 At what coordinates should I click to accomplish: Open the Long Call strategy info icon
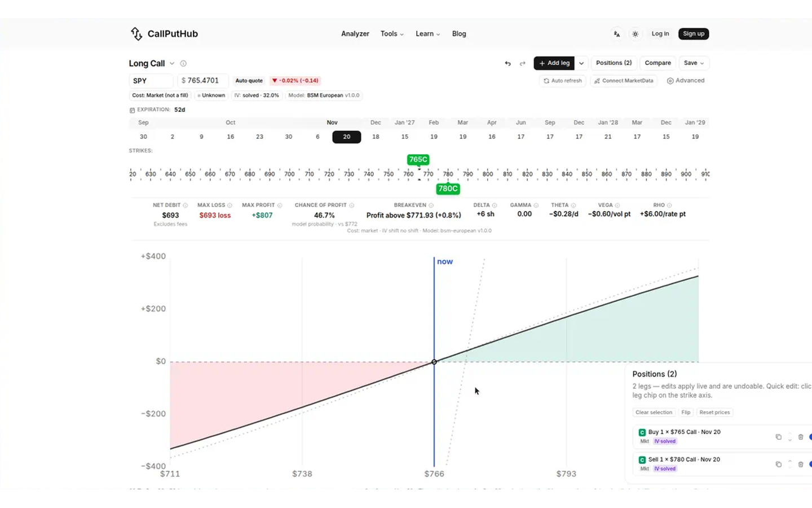183,63
